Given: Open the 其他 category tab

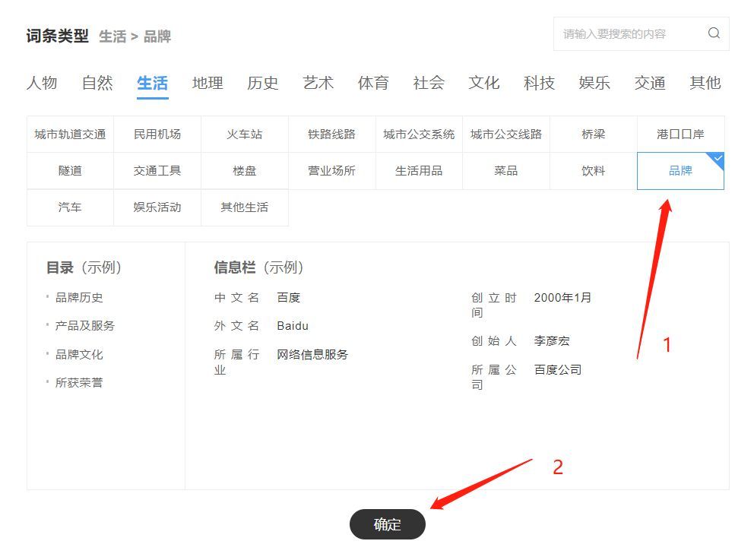Looking at the screenshot, I should coord(705,83).
